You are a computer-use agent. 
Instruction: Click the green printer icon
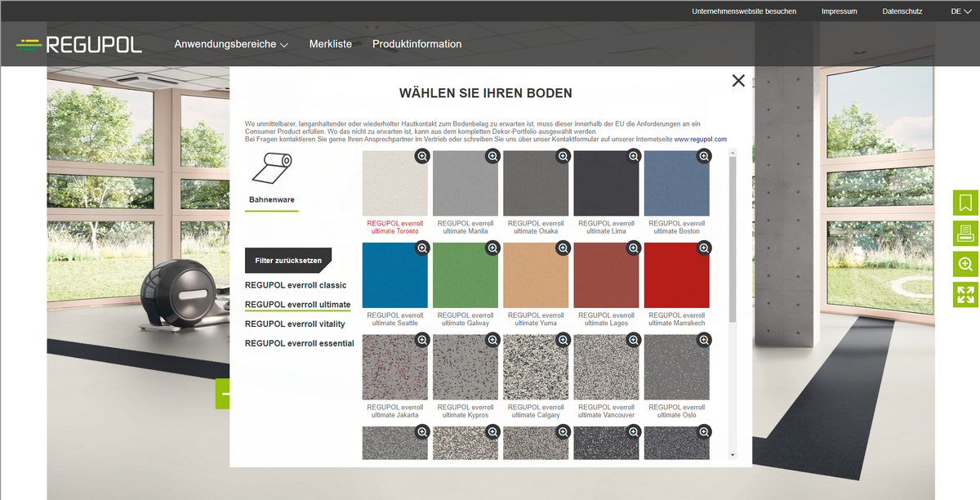click(x=965, y=234)
